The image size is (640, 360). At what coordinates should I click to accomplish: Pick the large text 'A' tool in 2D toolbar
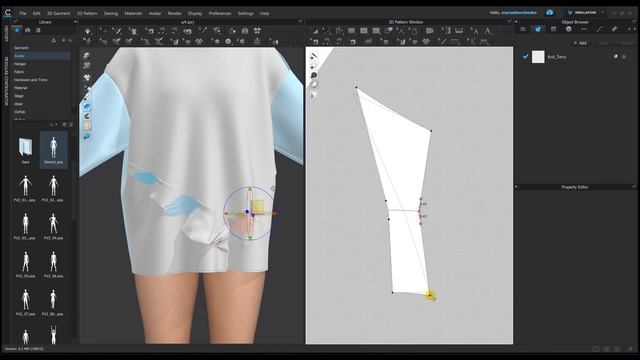pos(487,31)
